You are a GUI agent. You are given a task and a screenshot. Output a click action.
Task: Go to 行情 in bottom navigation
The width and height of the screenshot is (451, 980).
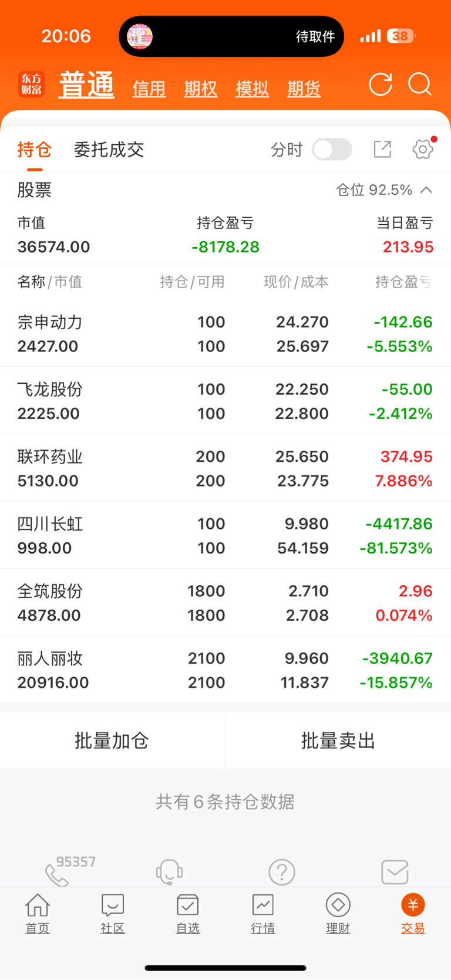click(x=263, y=914)
